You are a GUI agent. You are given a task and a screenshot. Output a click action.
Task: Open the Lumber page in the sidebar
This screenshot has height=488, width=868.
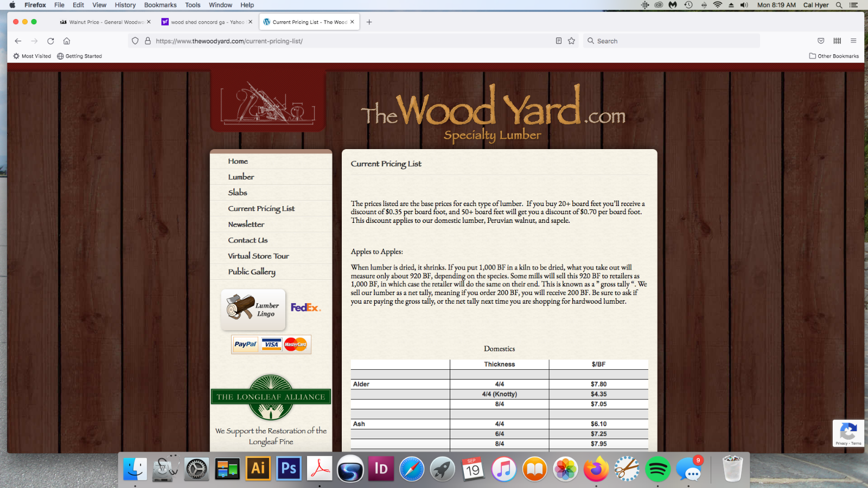tap(241, 177)
